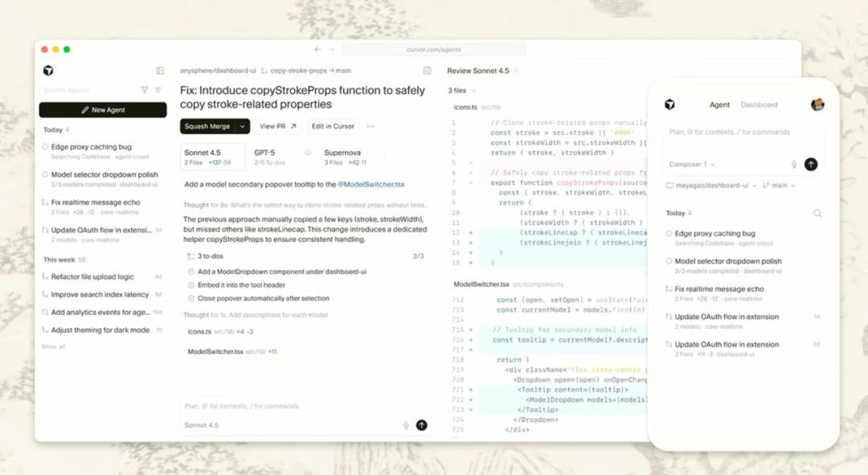Focus the mobile panel prompt input

click(x=743, y=133)
